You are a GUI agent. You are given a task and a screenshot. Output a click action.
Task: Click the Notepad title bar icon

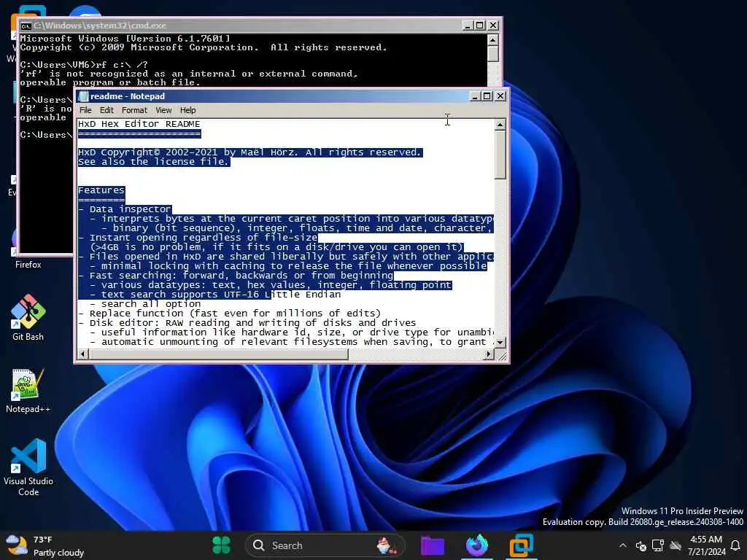tap(84, 96)
